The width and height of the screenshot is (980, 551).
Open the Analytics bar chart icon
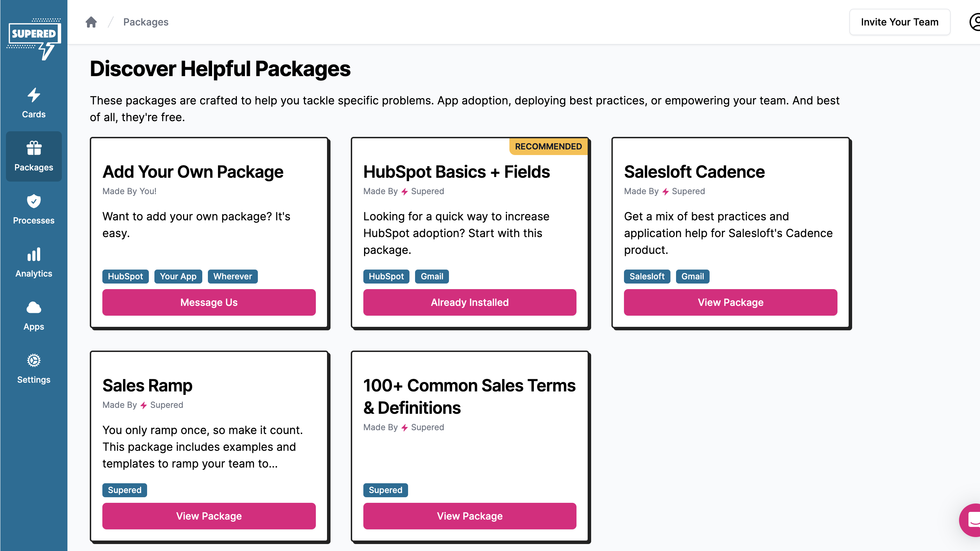tap(34, 255)
